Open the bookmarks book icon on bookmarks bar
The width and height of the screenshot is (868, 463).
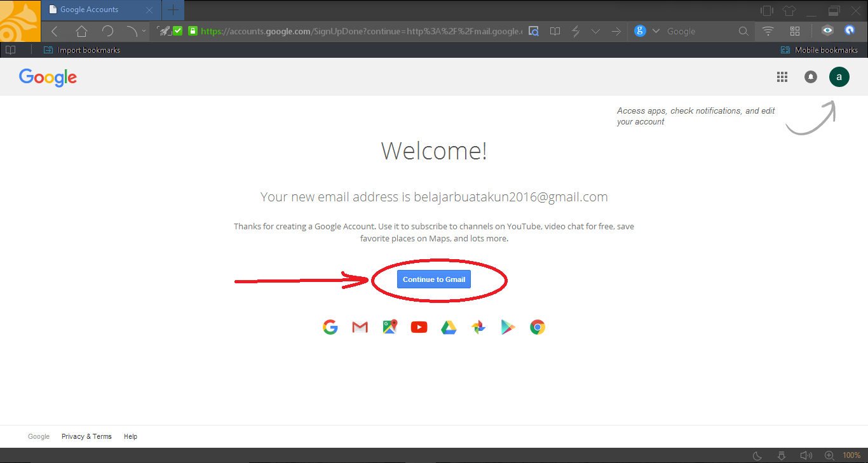click(10, 50)
